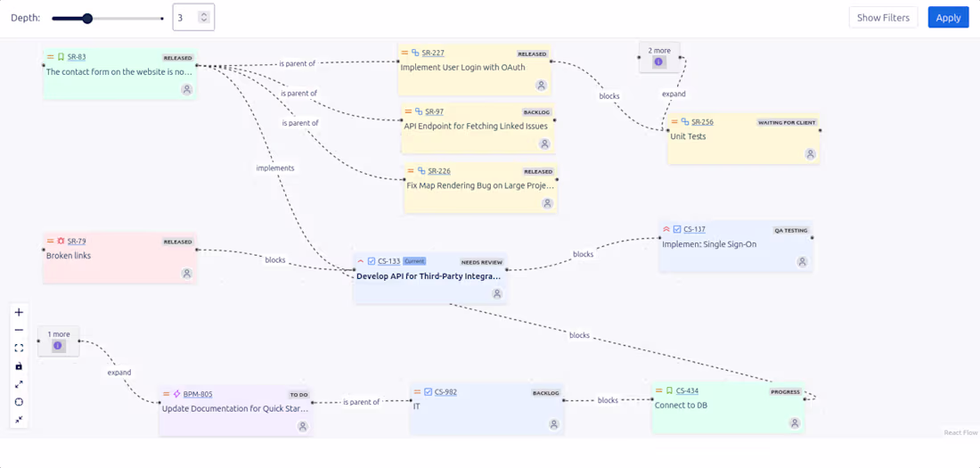980x468 pixels.
Task: Click the assignee avatar on BPM-805 card
Action: [303, 426]
